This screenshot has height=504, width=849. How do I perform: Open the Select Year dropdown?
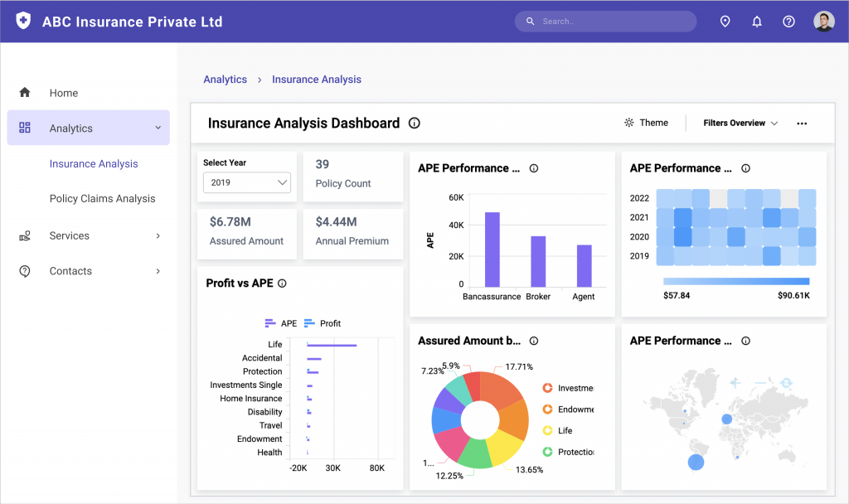pyautogui.click(x=245, y=182)
